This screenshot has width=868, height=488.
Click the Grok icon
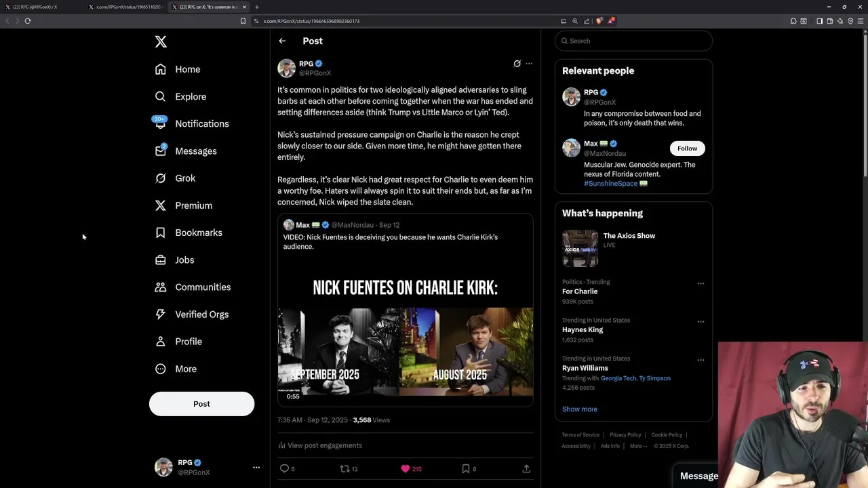point(160,178)
